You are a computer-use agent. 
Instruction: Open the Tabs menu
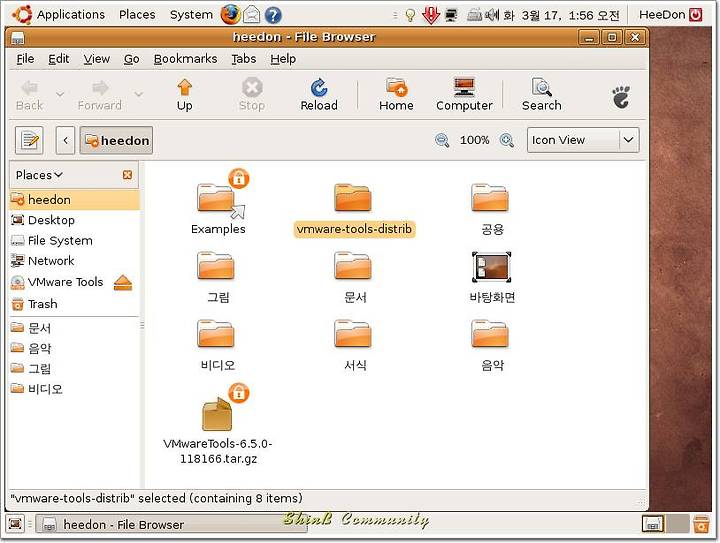(244, 59)
